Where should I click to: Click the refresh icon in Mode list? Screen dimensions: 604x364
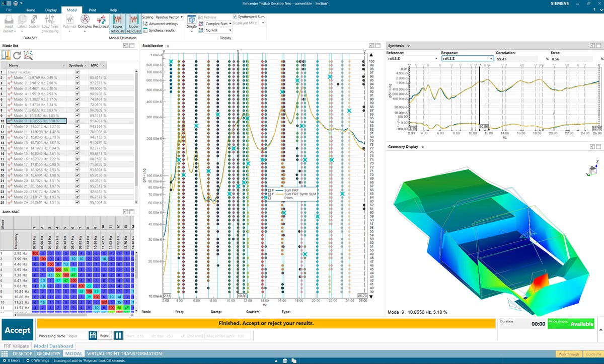click(17, 55)
